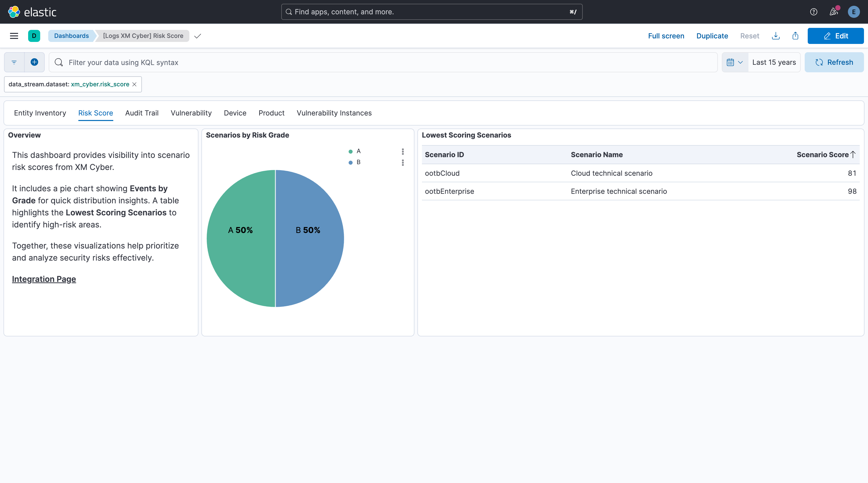Go to the Dashboards breadcrumb

point(71,36)
